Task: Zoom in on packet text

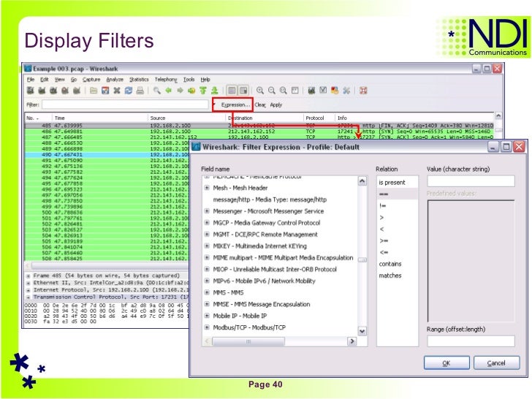Action: (260, 91)
